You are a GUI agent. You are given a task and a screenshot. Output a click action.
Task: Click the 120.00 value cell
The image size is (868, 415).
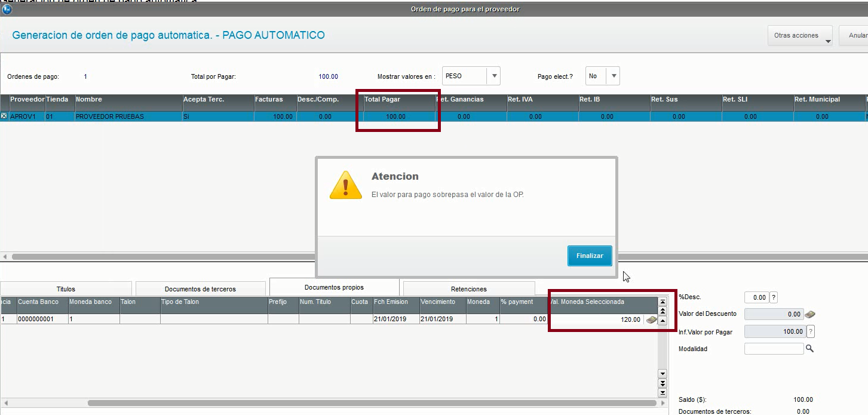click(x=603, y=319)
